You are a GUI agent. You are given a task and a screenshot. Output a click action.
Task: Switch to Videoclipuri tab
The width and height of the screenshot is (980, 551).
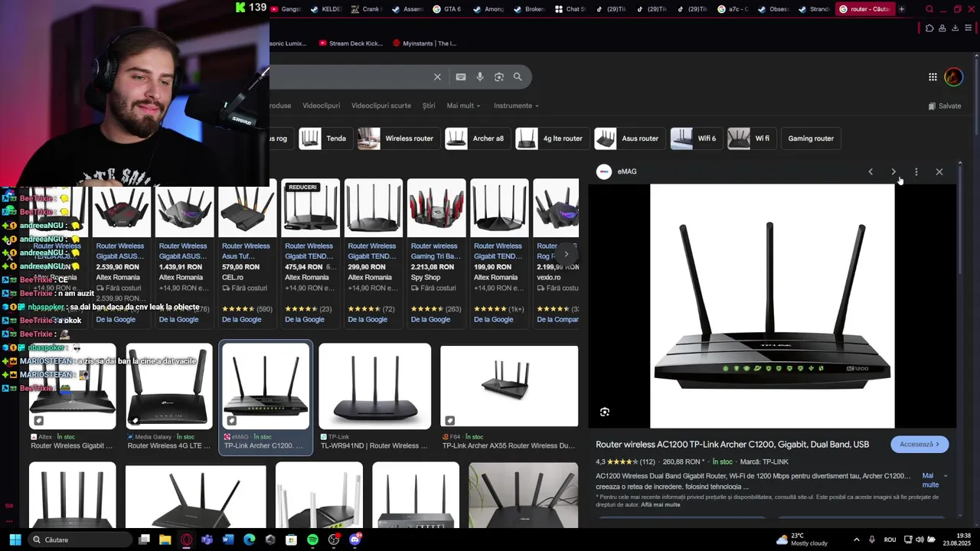[x=321, y=106]
